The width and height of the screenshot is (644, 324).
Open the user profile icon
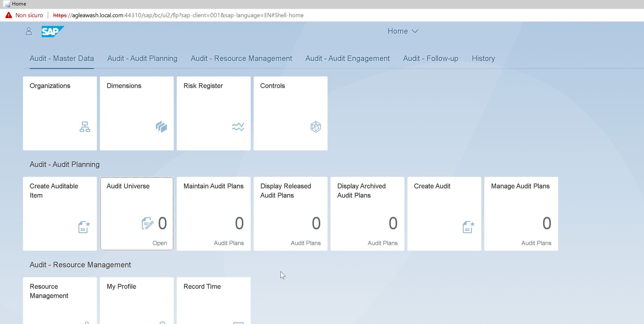tap(28, 31)
